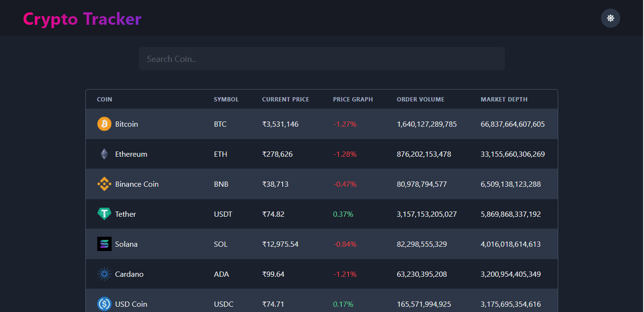644x312 pixels.
Task: Click the SYMBOL column header
Action: [226, 100]
